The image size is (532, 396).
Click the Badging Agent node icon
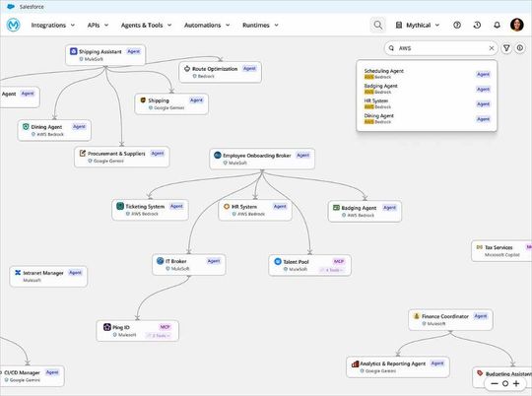(336, 207)
